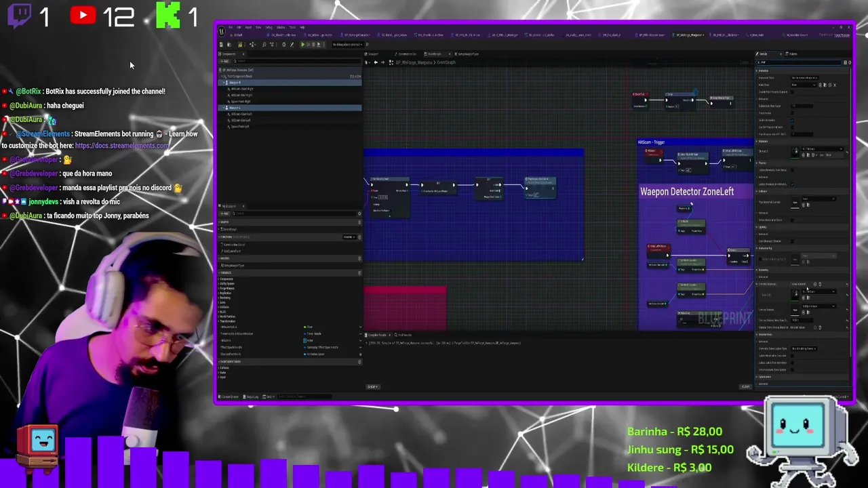Viewport: 868px width, 488px height.
Task: Save the blueprint with the toolbar save icon
Action: click(x=221, y=44)
